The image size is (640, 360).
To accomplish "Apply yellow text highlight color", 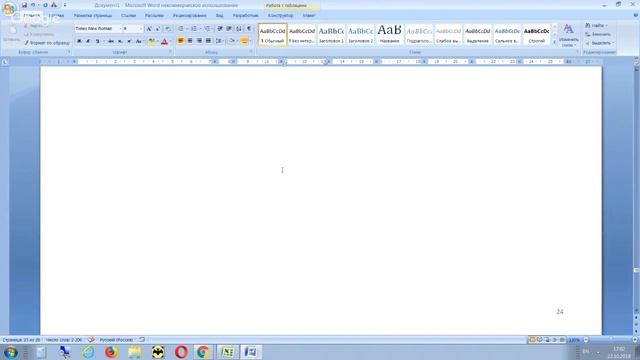I will coord(151,41).
